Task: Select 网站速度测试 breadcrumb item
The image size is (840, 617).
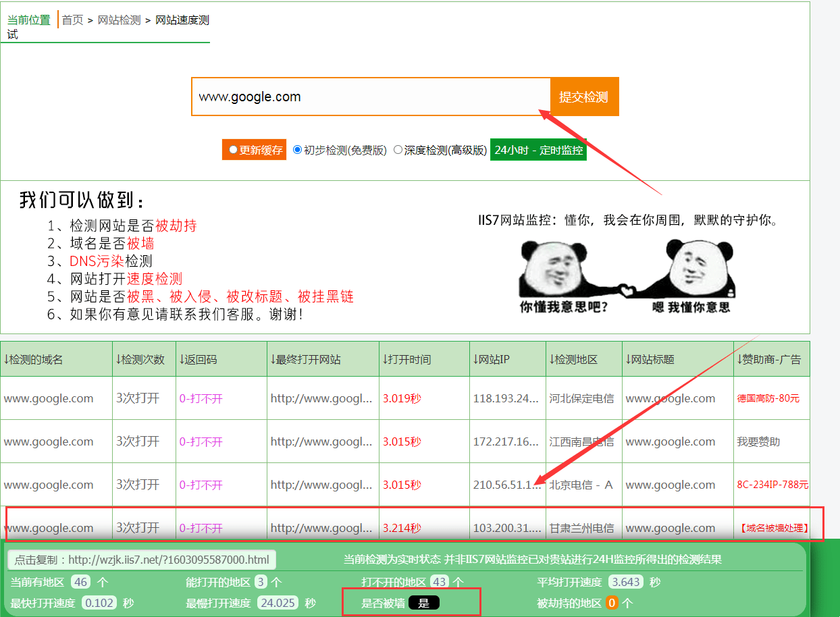Action: pos(181,20)
